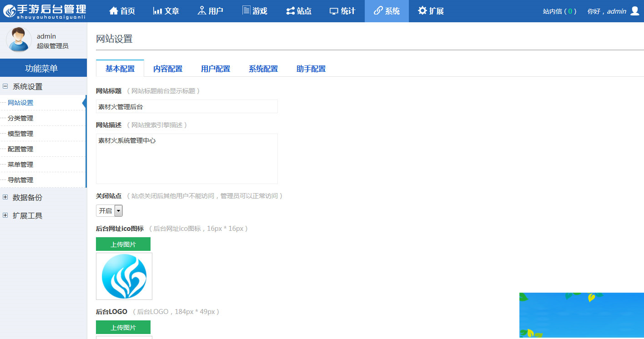Open the 用户 users section icon
The width and height of the screenshot is (644, 339).
202,10
